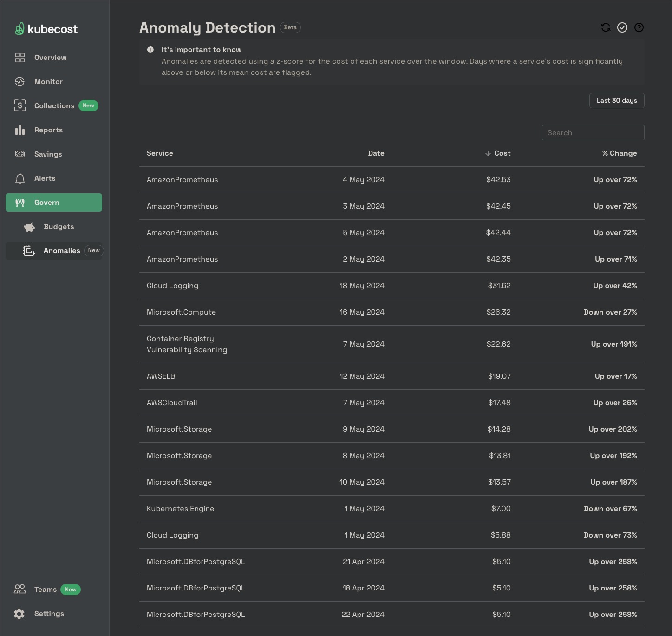Click the $42.44 cost cell
Image resolution: width=672 pixels, height=636 pixels.
498,233
